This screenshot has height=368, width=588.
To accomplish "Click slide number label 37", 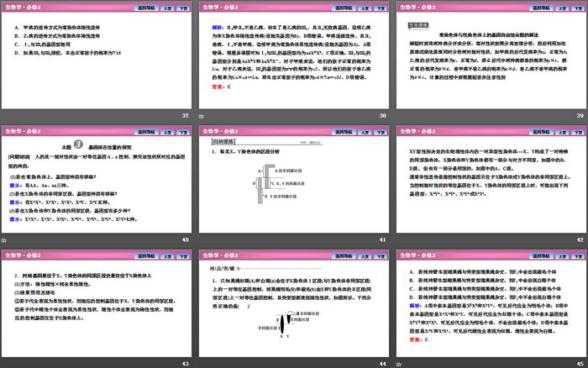I will [x=185, y=117].
